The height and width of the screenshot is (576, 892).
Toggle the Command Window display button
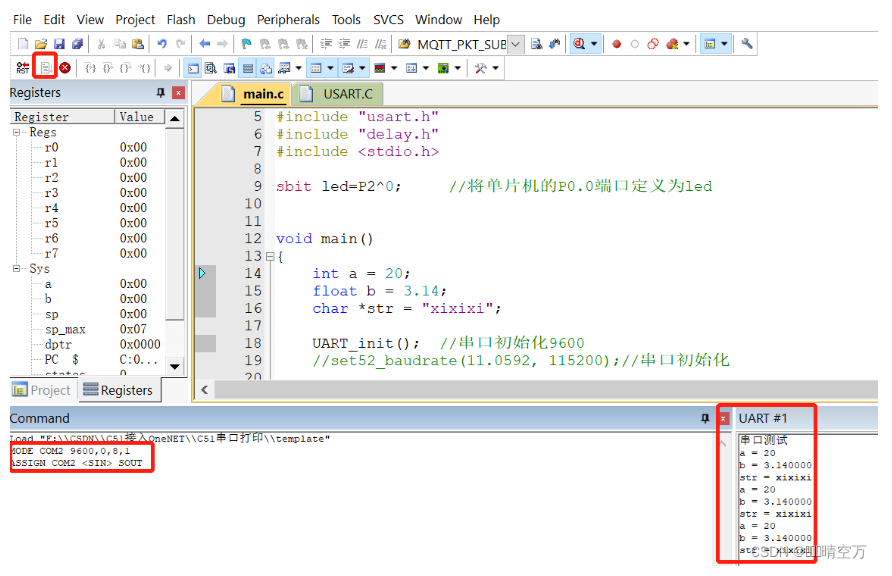(193, 68)
